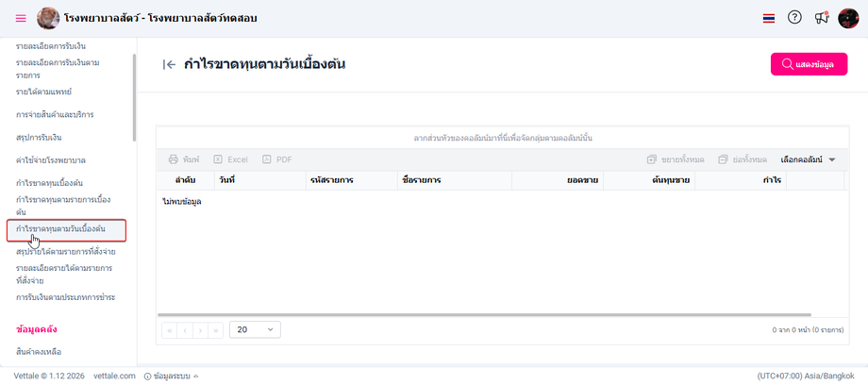Click the พิมพ์ print button
This screenshot has height=385, width=868.
(184, 159)
